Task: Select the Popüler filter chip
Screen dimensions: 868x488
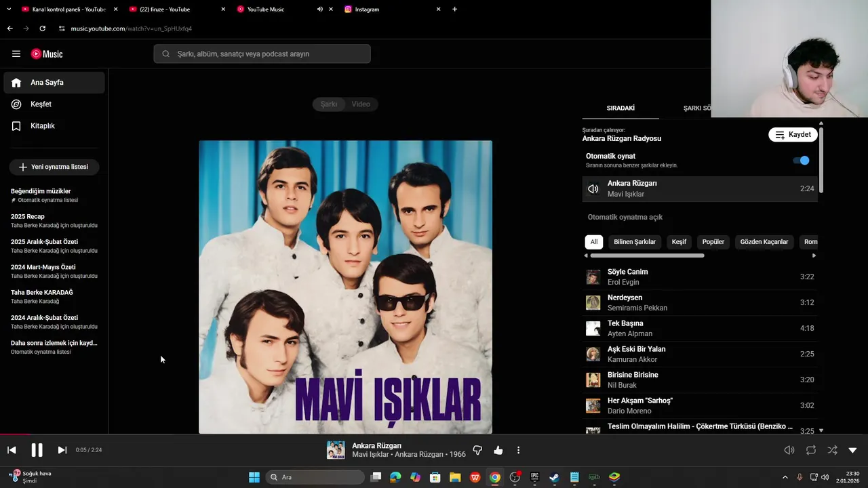Action: tap(713, 241)
